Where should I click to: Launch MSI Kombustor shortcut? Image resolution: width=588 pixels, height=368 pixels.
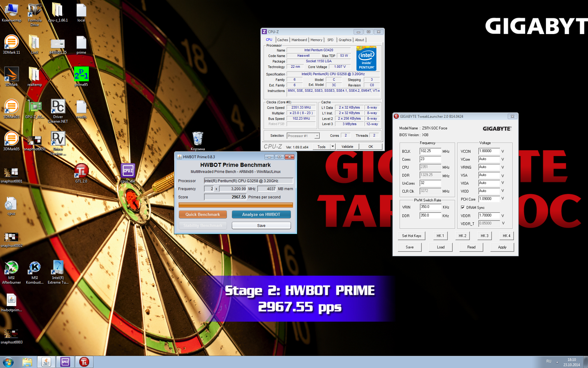(35, 272)
